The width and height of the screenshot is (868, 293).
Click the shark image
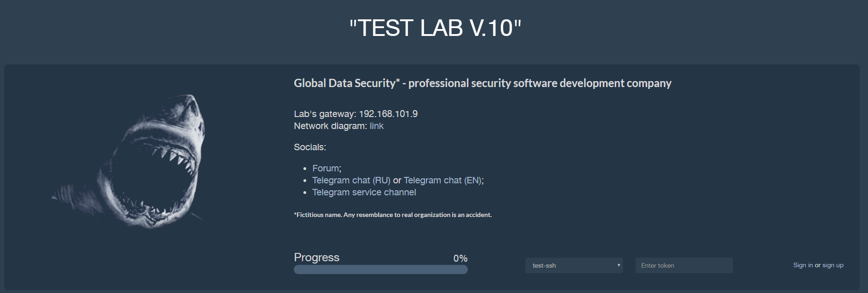coord(129,161)
